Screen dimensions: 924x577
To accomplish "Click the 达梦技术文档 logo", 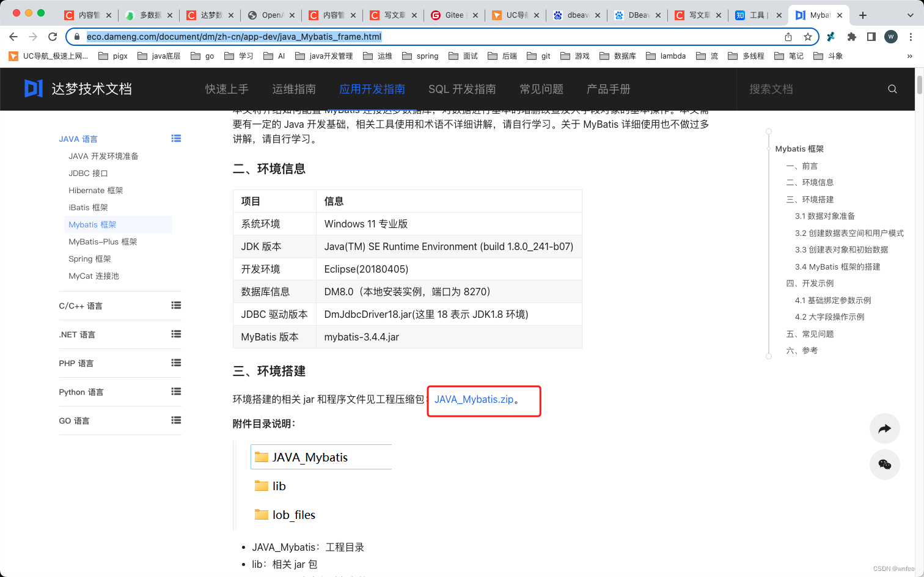I will click(78, 89).
